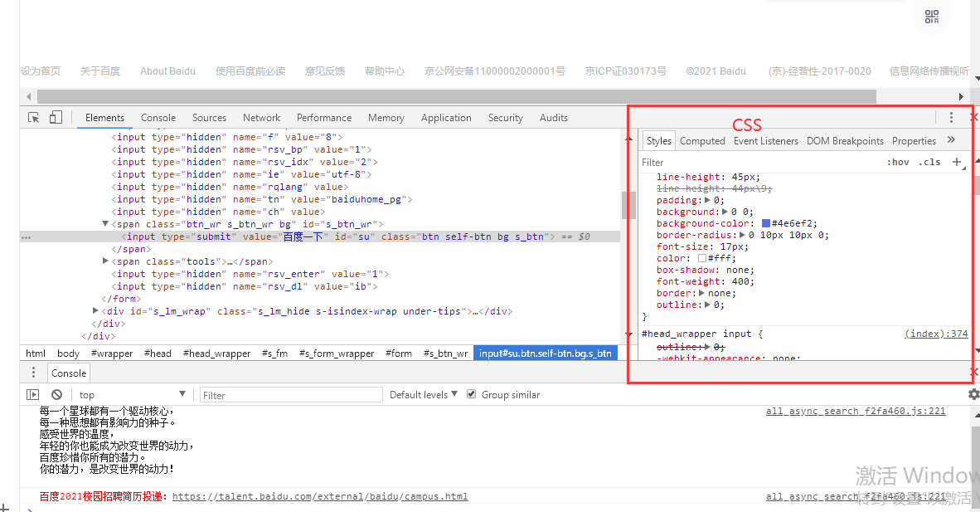Screen dimensions: 980x512
Task: Expand the div id=s_lm_wrap node
Action: point(95,310)
